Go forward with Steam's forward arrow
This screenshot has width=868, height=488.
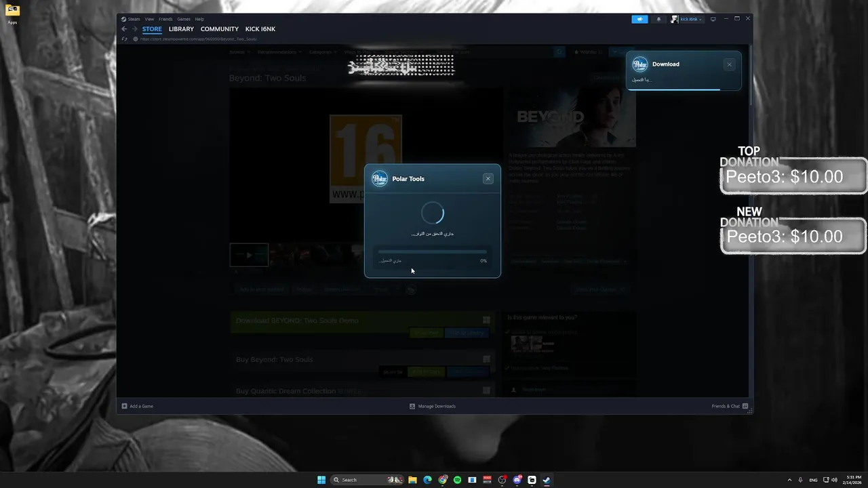pos(135,29)
